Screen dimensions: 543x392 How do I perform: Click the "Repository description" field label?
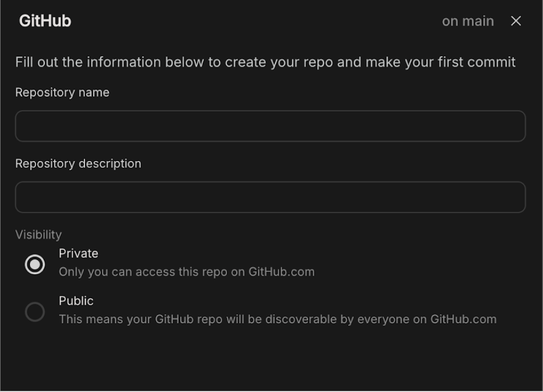point(78,163)
